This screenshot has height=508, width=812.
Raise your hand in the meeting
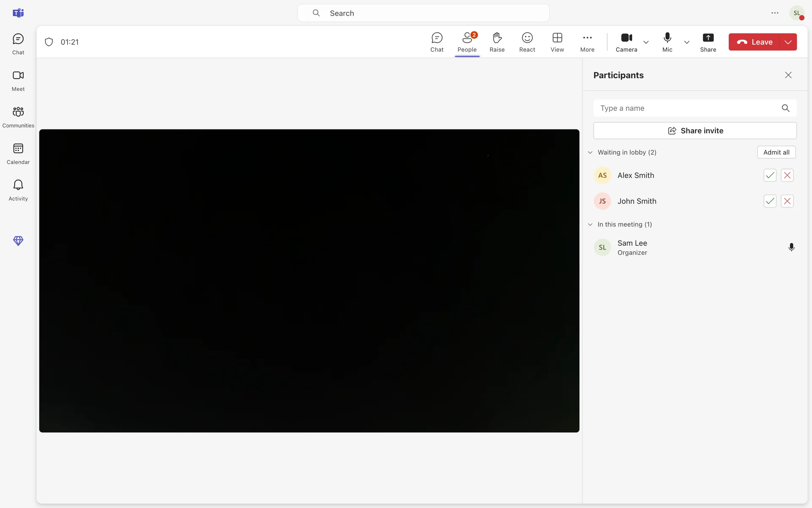497,42
